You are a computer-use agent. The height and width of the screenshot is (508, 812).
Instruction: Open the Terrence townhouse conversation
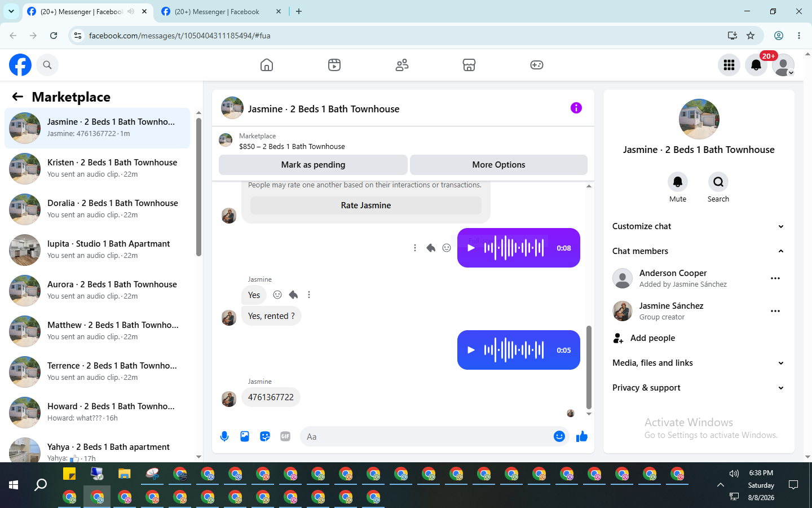(x=98, y=371)
